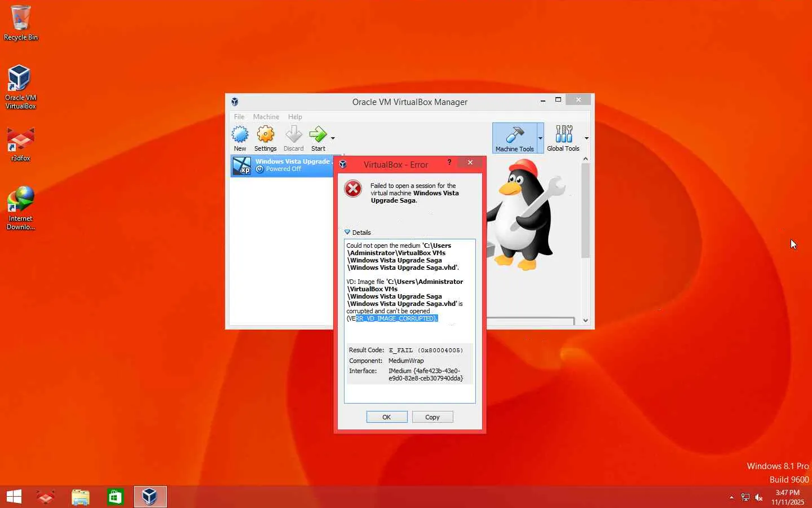
Task: Click highlighted VERR_VD_IMAGE_CORRUPTED text
Action: click(396, 318)
